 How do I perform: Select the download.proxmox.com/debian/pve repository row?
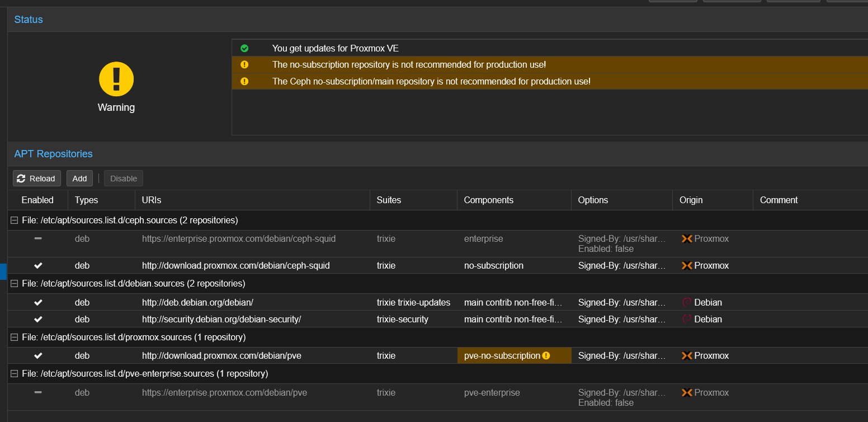point(438,355)
